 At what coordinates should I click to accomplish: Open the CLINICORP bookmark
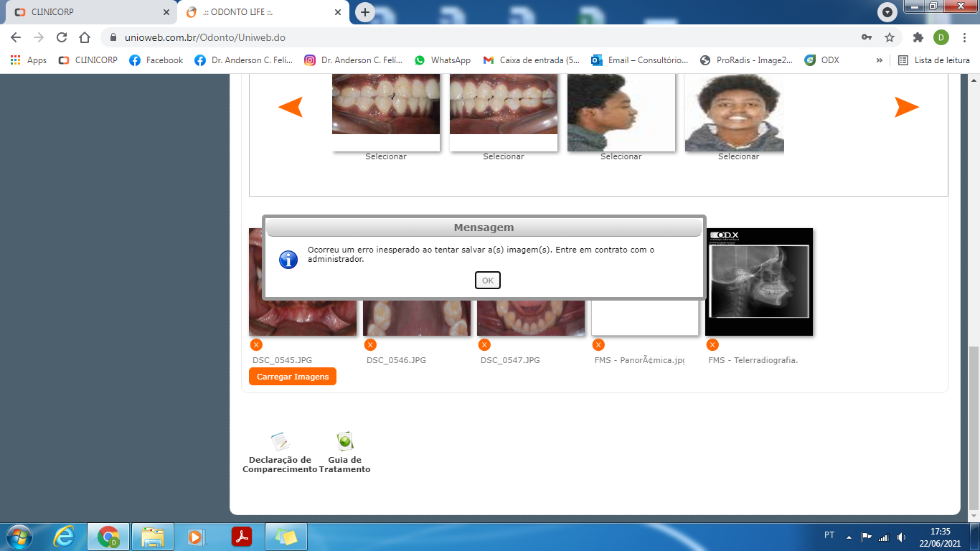click(88, 60)
